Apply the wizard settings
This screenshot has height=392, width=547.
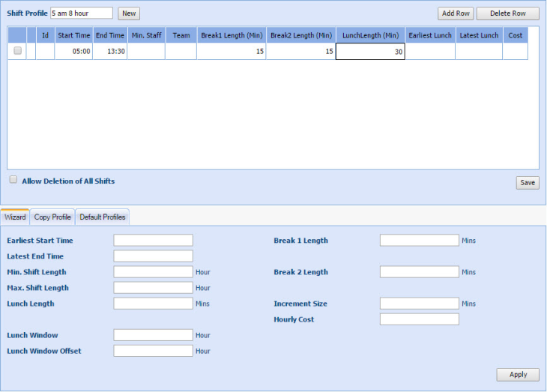pos(518,375)
